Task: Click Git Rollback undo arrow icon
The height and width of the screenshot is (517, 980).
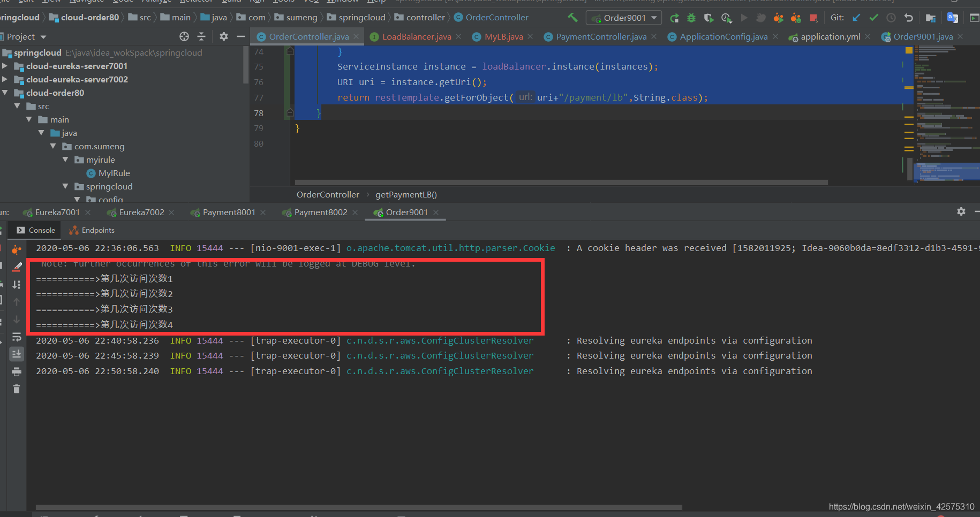Action: coord(908,18)
